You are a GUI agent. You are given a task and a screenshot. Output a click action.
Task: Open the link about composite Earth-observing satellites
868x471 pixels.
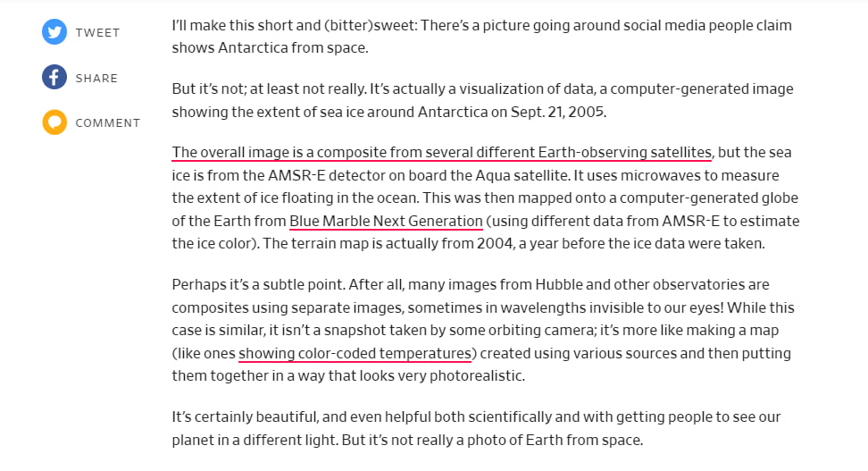tap(442, 152)
